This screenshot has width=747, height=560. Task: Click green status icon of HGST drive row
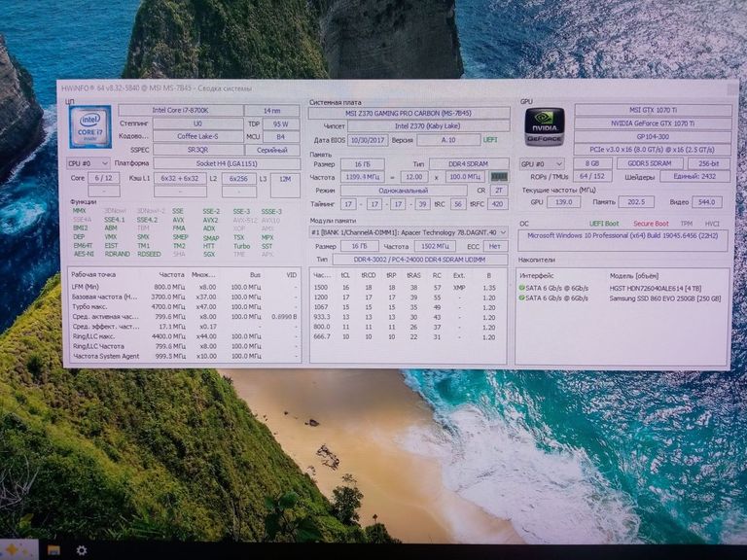521,288
